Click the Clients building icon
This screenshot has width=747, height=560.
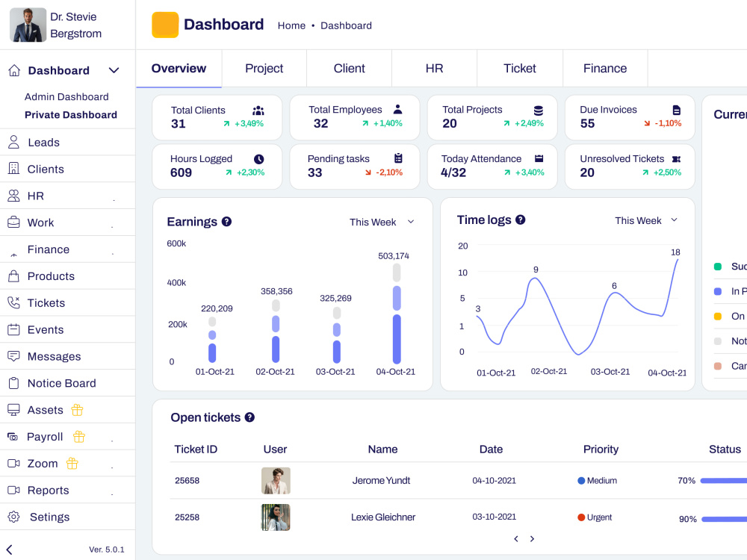pos(13,169)
